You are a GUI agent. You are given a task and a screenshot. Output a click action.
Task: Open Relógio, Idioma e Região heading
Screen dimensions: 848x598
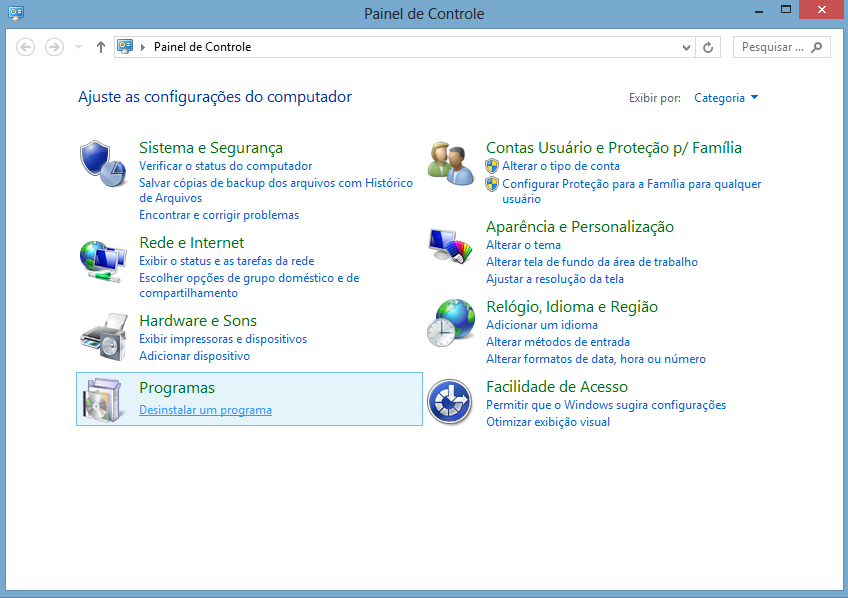point(572,307)
